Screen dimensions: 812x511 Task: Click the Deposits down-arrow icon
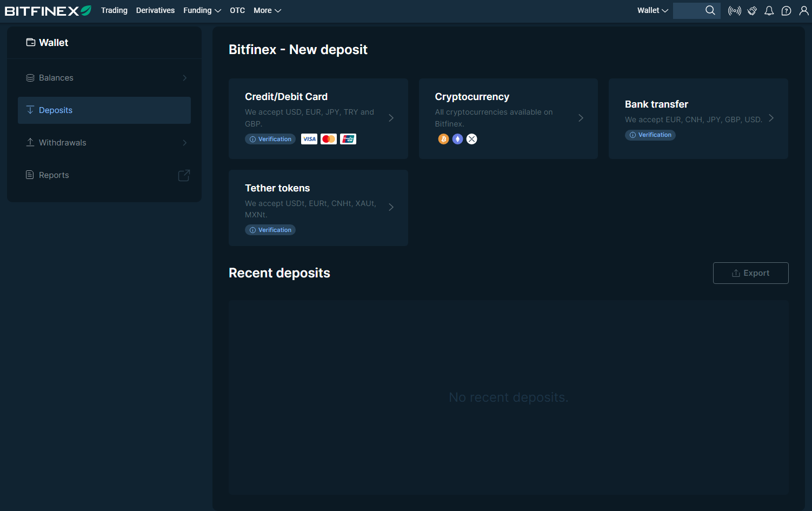[30, 110]
